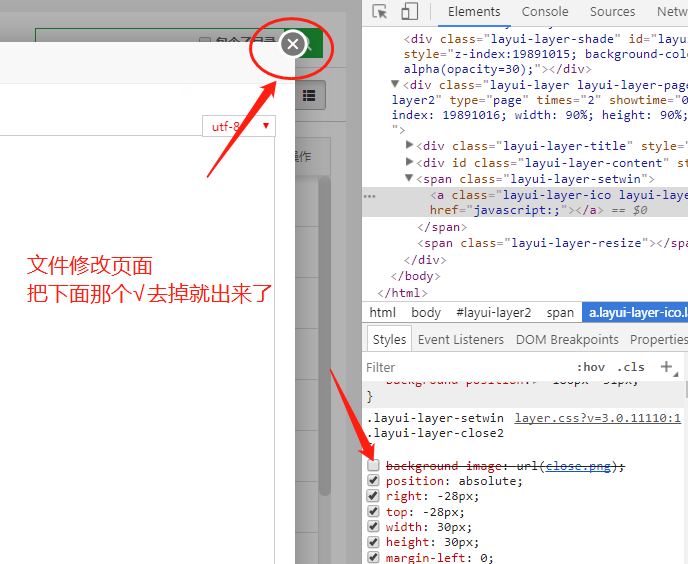This screenshot has width=688, height=564.
Task: Select the layui-layer-resize span node
Action: pos(552,243)
